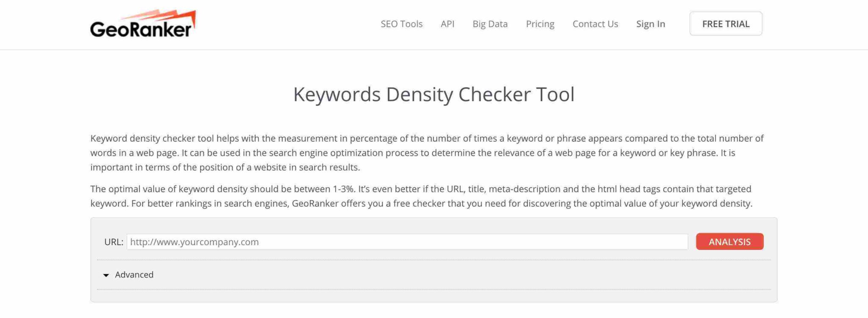Click the Keywords Density Checker Tool heading

point(434,94)
